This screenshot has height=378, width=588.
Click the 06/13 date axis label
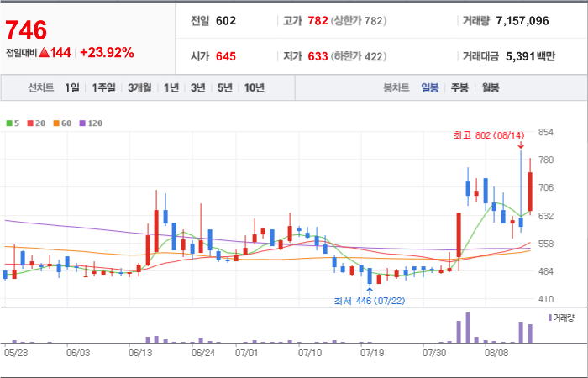[x=140, y=353]
